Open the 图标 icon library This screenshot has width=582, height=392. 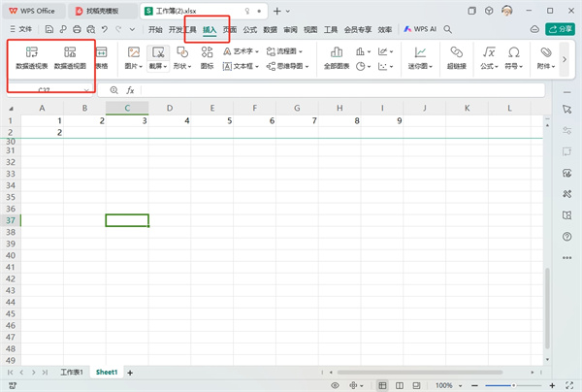(207, 58)
